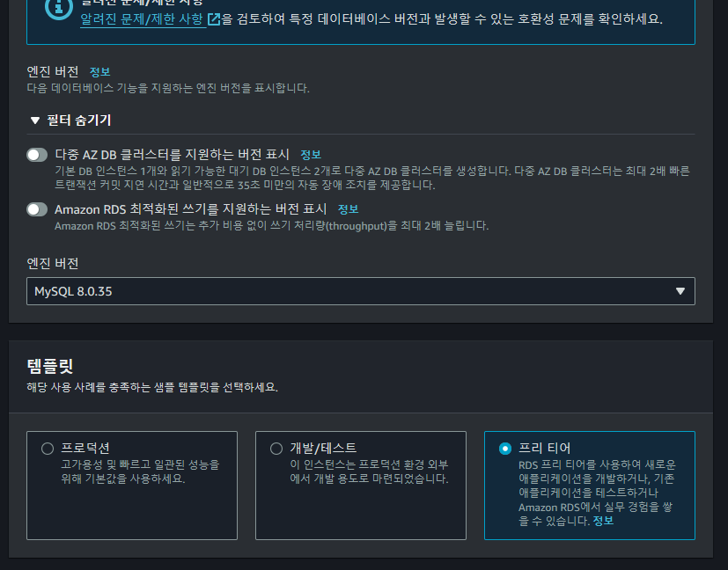Click the info circle icon in the notice banner

click(59, 7)
